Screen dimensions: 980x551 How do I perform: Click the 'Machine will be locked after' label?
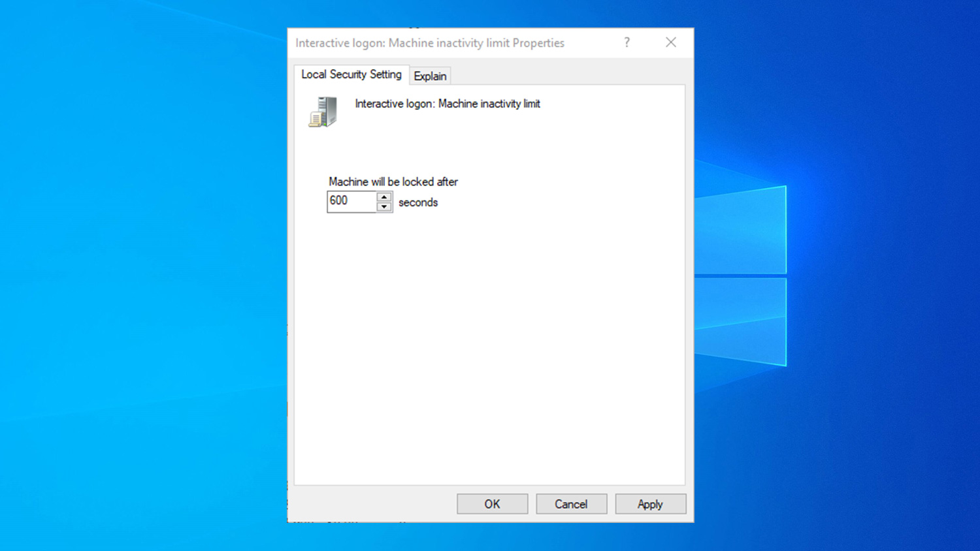(393, 181)
